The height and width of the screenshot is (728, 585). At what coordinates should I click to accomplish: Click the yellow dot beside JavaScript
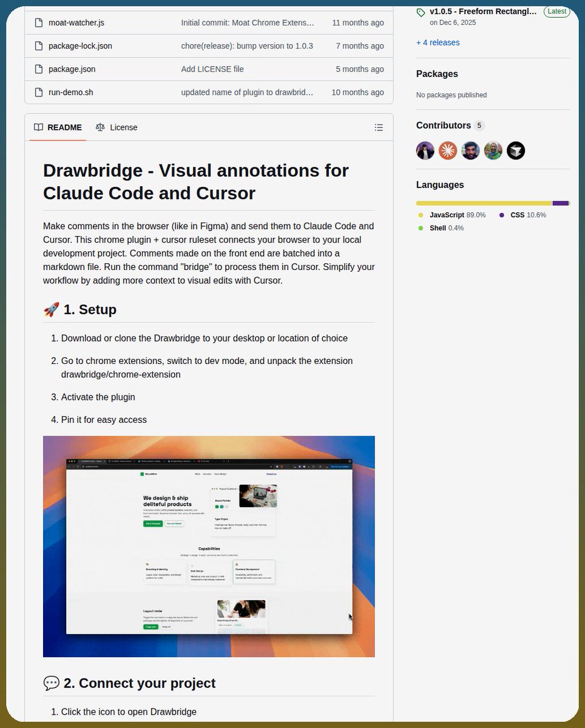pyautogui.click(x=421, y=215)
